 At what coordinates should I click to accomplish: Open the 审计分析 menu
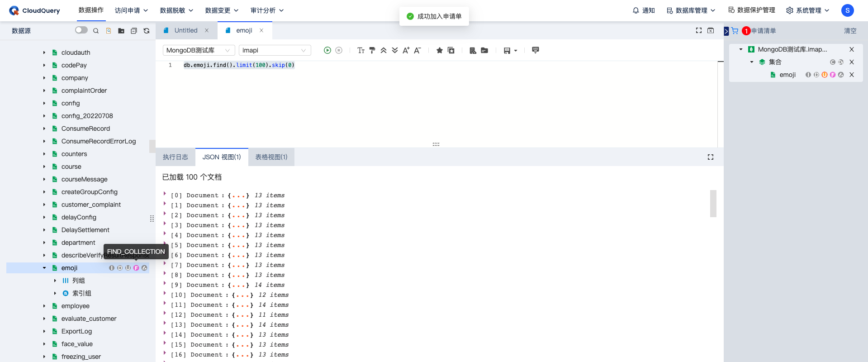click(267, 10)
